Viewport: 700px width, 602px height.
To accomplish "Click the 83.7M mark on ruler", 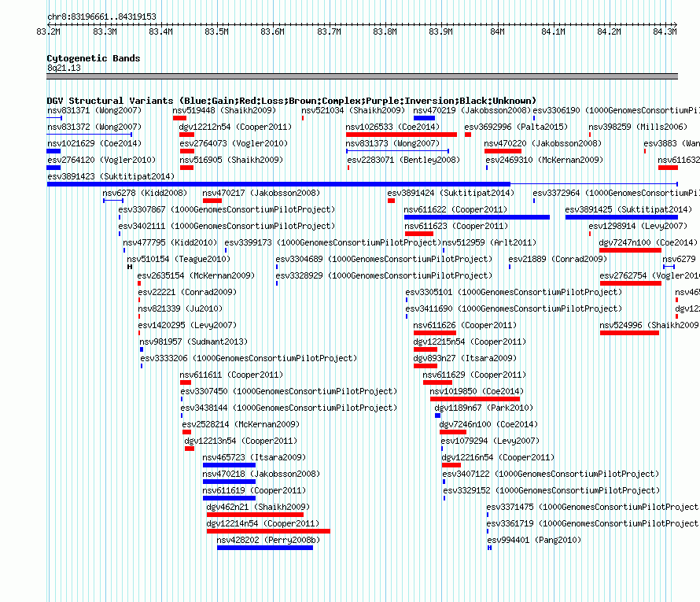I will [x=329, y=31].
